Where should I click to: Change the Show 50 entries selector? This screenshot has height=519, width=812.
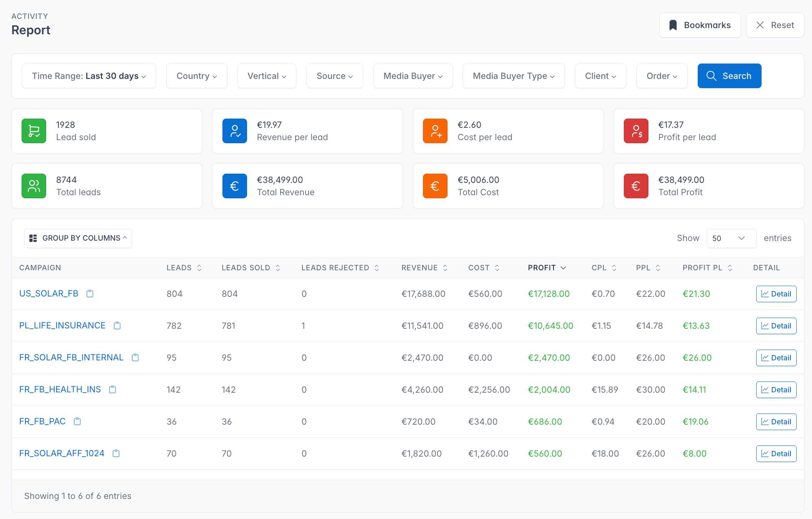732,238
